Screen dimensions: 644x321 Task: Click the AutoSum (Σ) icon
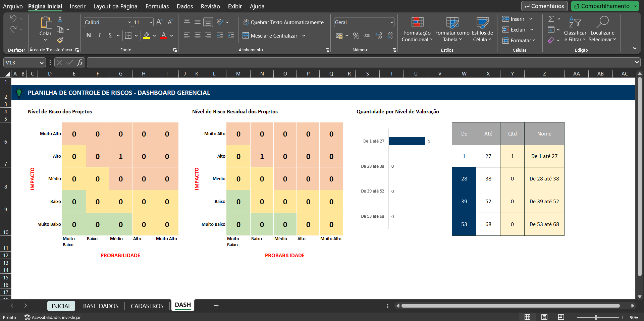552,19
